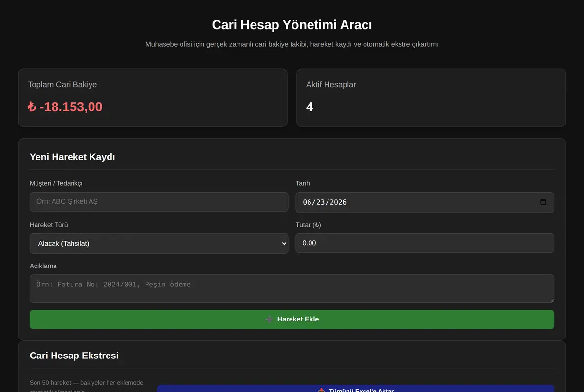Image resolution: width=584 pixels, height=392 pixels.
Task: Click the Hareket Türü field label
Action: (x=49, y=225)
